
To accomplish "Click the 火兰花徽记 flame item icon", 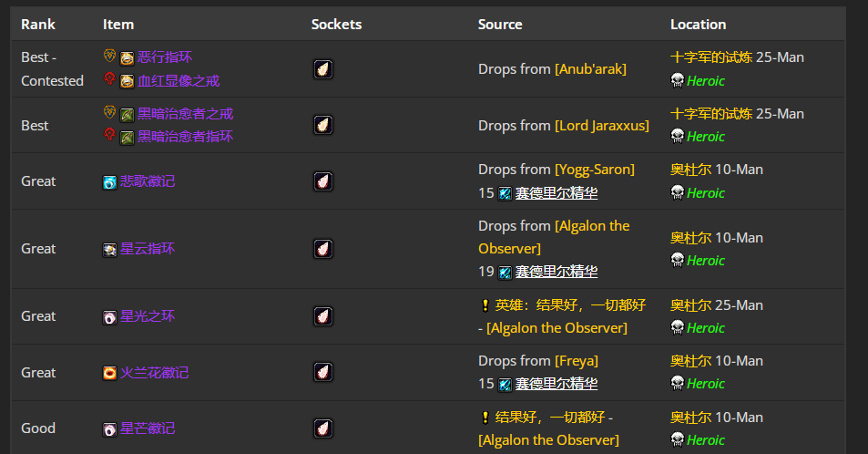I will 109,373.
